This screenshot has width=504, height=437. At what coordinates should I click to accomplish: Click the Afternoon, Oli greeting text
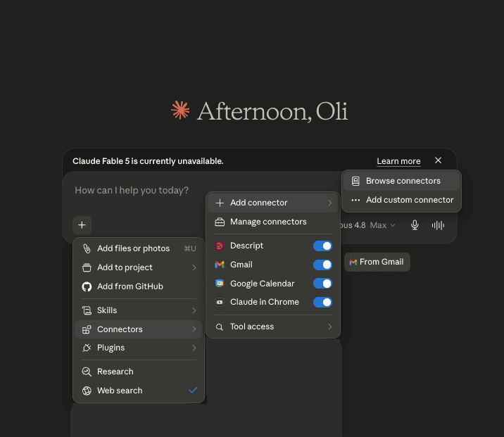tap(272, 111)
